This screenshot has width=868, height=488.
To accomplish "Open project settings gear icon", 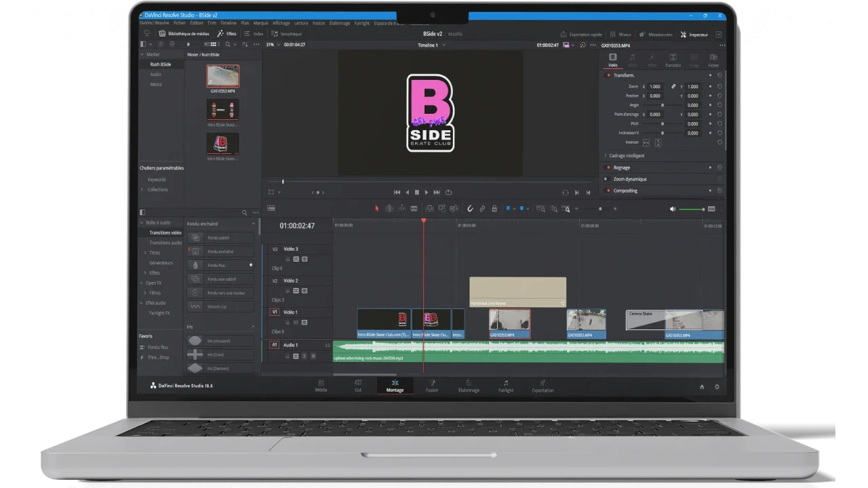I will (717, 386).
